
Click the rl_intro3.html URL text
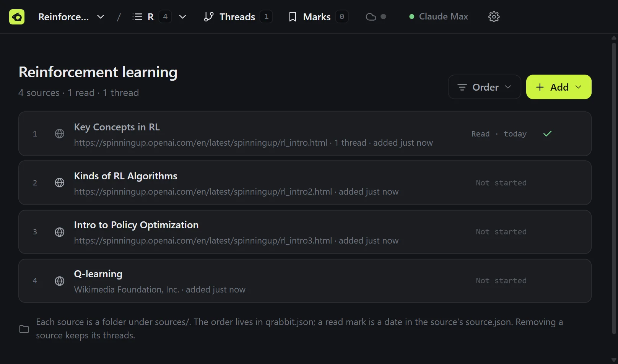pyautogui.click(x=203, y=240)
